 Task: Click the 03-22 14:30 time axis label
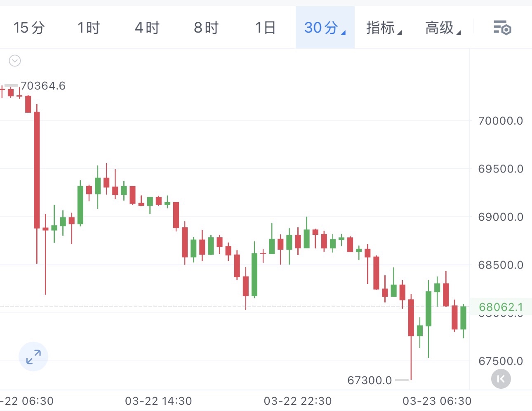tap(158, 401)
